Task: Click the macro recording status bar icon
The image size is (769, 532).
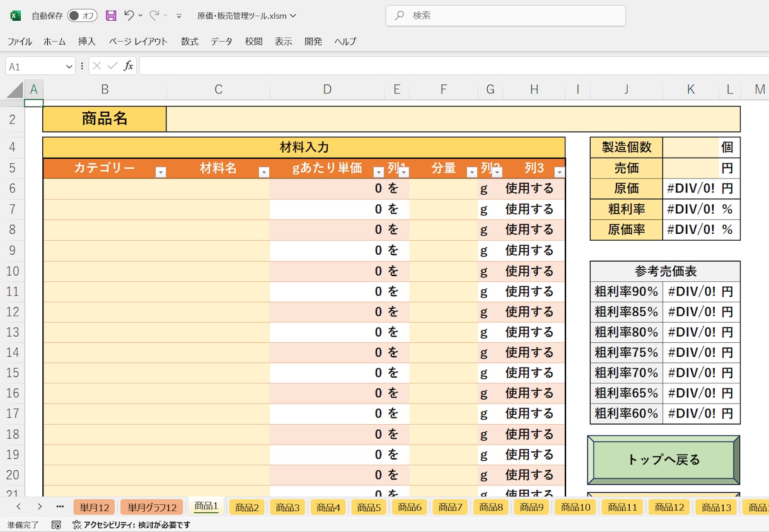Action: coord(56,524)
